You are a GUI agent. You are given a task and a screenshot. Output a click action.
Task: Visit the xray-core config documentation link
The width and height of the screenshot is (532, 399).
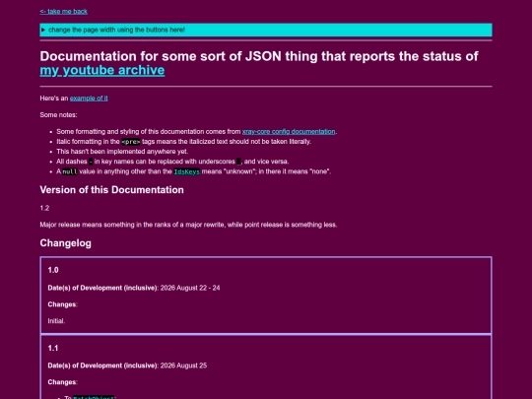[x=289, y=132]
